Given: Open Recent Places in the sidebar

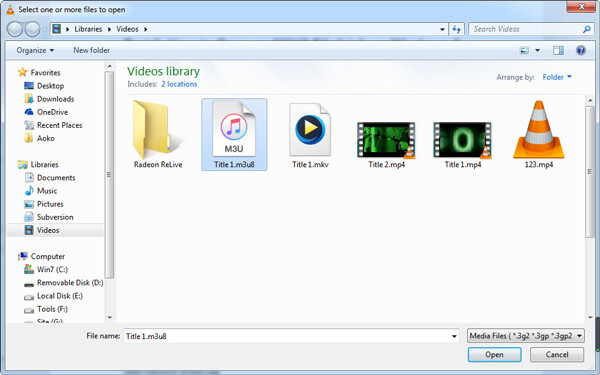Looking at the screenshot, I should tap(59, 125).
